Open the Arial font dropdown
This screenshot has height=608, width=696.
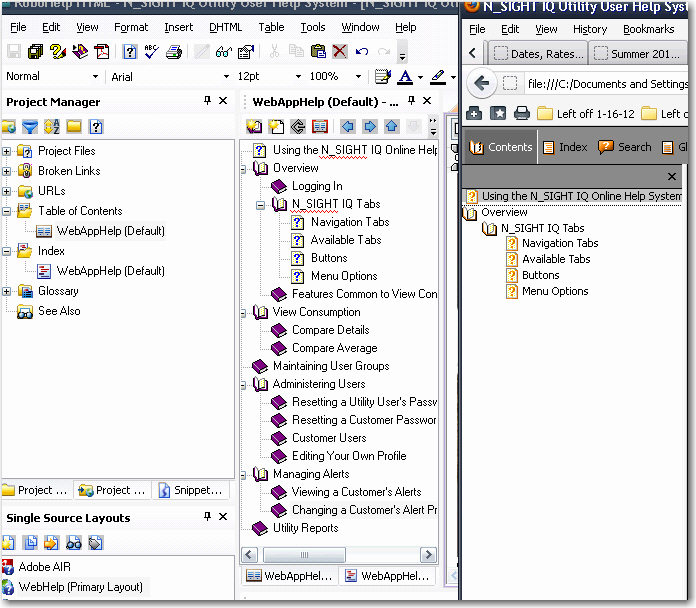click(x=226, y=77)
